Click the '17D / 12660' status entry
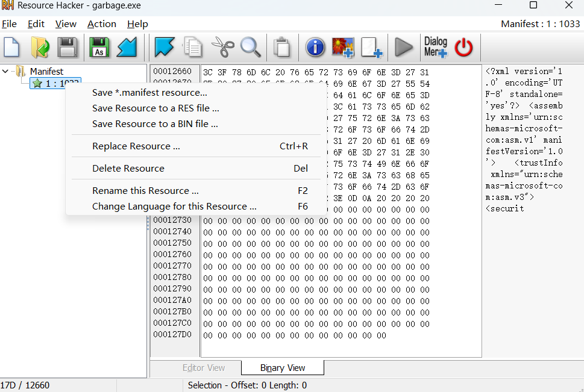This screenshot has height=392, width=584. point(25,385)
